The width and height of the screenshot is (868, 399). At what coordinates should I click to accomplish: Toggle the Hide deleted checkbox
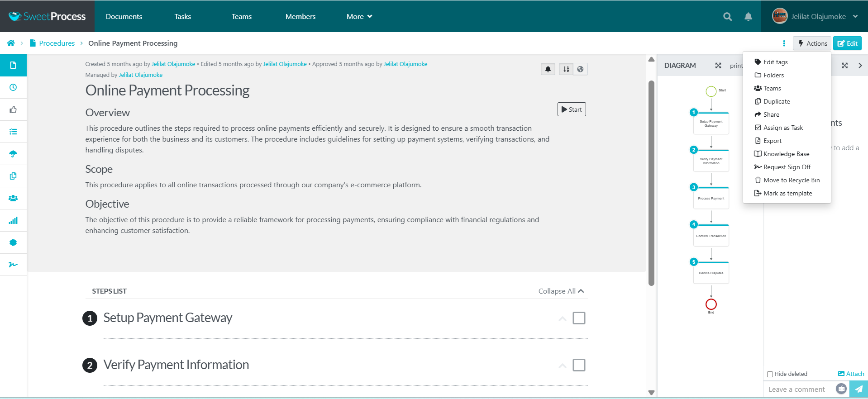tap(770, 374)
